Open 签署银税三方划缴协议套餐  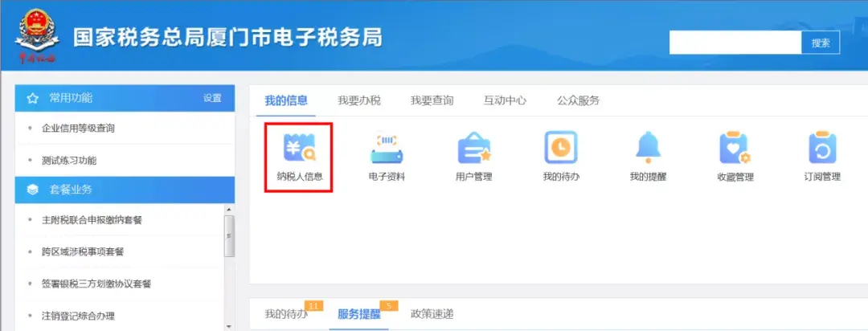(x=96, y=284)
